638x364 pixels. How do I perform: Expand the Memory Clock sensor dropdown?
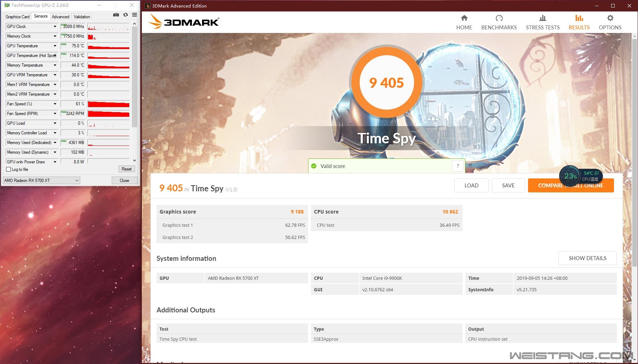(x=55, y=36)
